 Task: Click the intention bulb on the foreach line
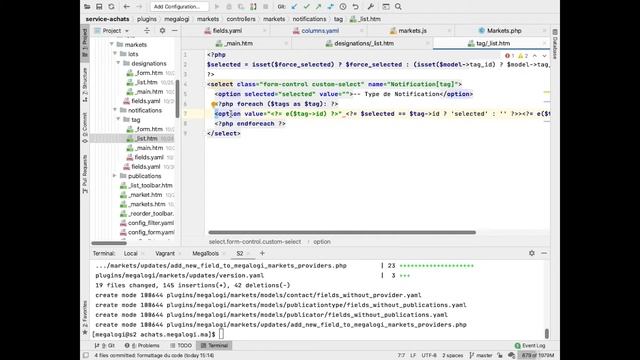click(x=213, y=104)
